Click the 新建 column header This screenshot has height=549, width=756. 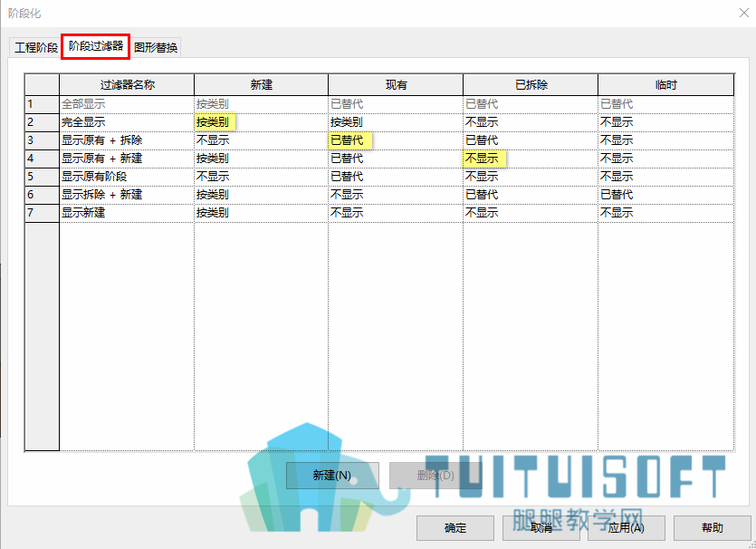[x=262, y=85]
